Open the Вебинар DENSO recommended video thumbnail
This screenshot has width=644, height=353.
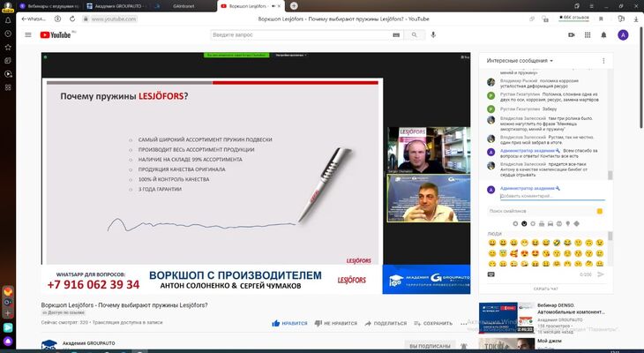tap(507, 318)
